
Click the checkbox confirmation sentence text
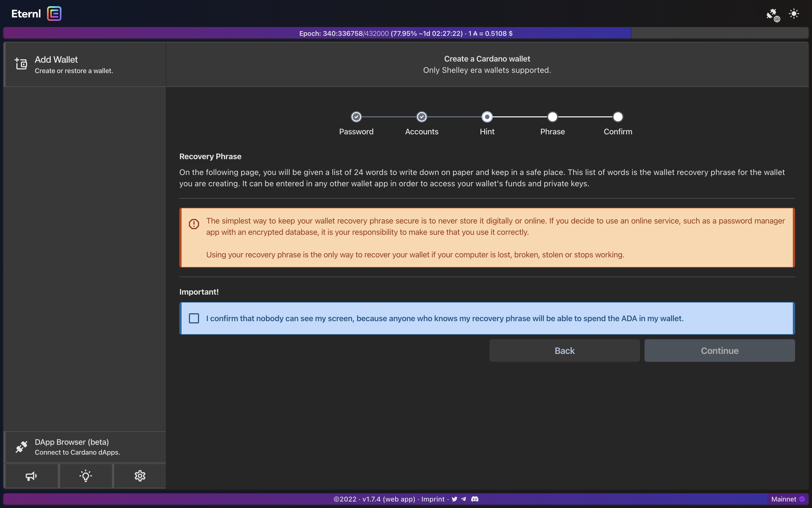coord(445,318)
